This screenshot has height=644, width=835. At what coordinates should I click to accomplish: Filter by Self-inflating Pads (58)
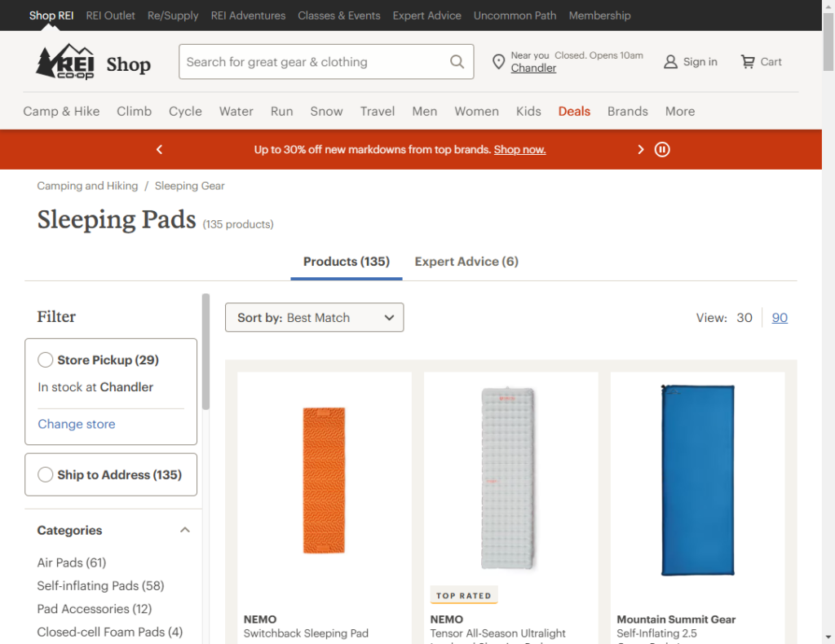[x=100, y=585]
